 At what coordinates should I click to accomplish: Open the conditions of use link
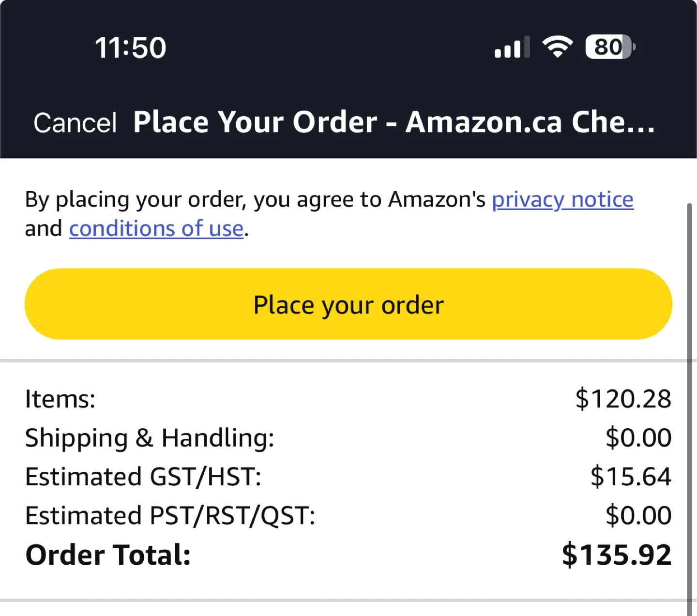point(156,228)
